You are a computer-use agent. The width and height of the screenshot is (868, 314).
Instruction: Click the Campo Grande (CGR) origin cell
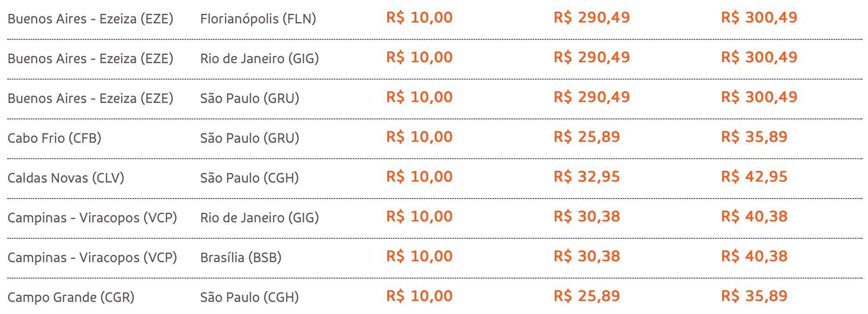point(71,297)
